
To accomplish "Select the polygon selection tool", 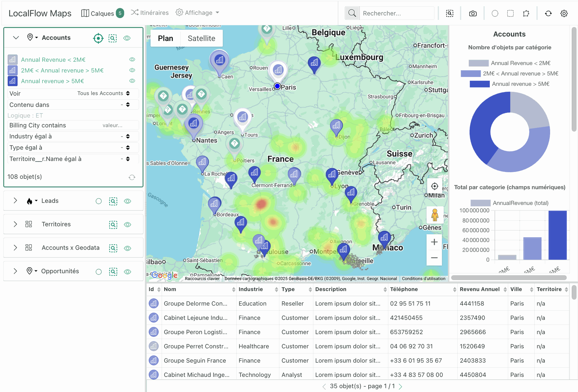I will [526, 13].
